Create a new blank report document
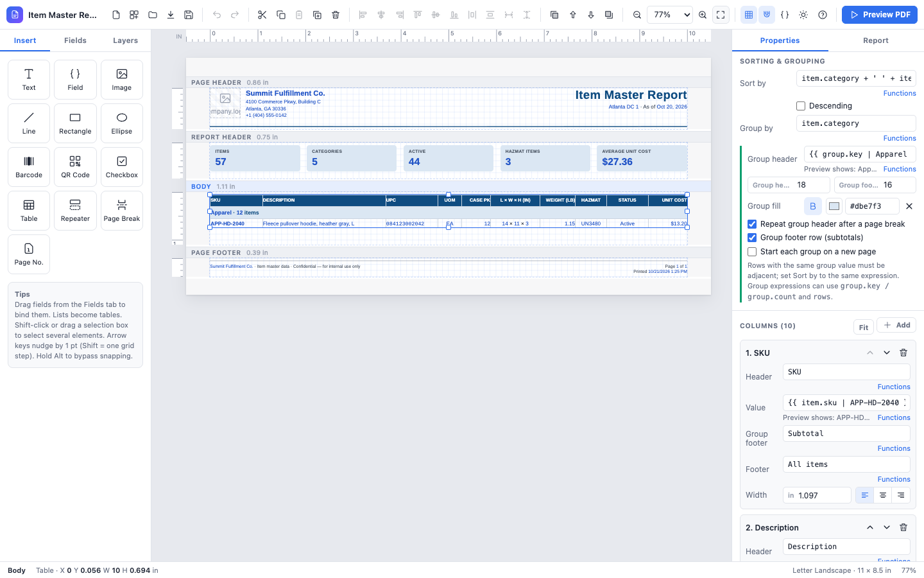 point(116,15)
